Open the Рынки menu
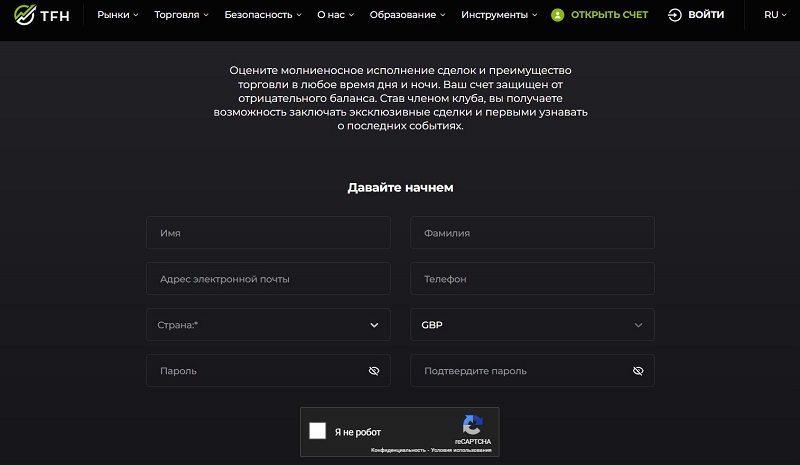The width and height of the screenshot is (800, 465). point(118,15)
